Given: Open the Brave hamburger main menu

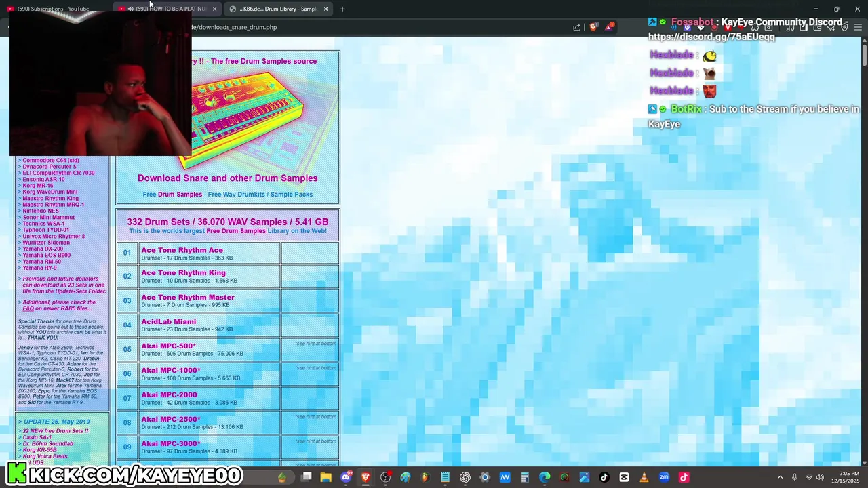Looking at the screenshot, I should click(857, 27).
